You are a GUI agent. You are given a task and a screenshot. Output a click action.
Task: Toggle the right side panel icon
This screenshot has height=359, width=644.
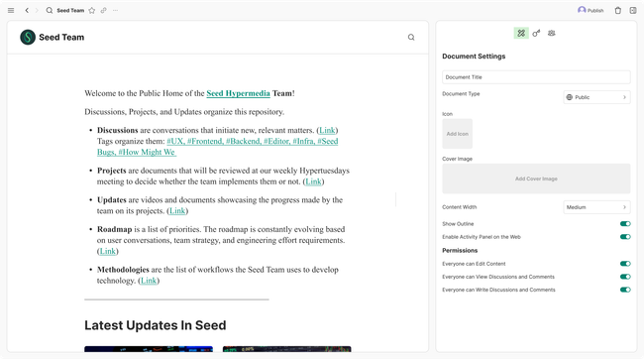[633, 11]
